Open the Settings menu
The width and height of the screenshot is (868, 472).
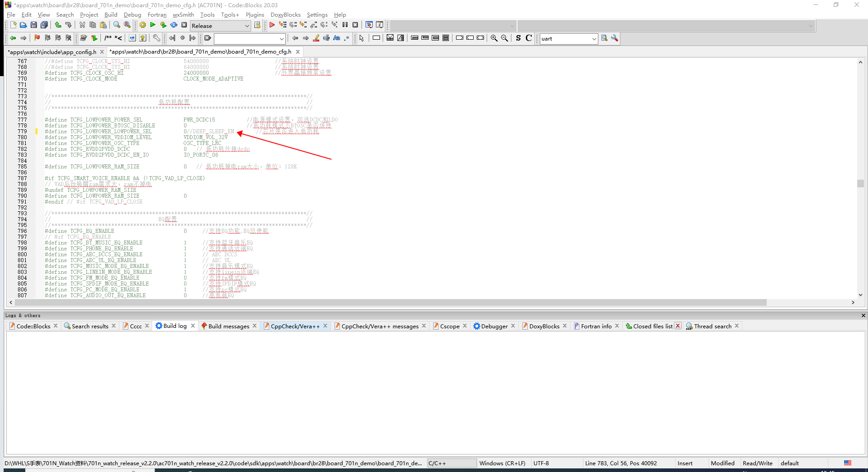(x=317, y=14)
